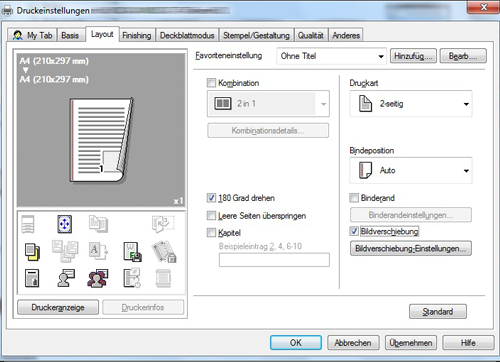This screenshot has height=362, width=500.
Task: Click the greyed pages with padlock icon
Action: (164, 251)
